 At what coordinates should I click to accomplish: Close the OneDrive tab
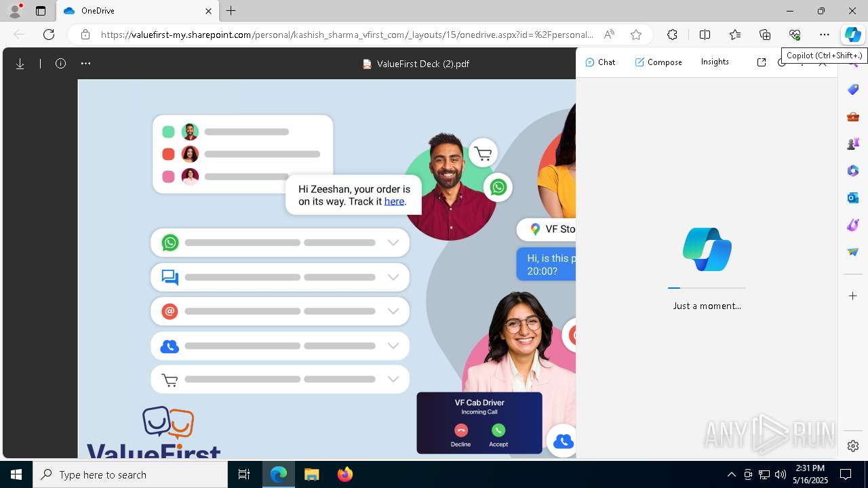[x=208, y=11]
